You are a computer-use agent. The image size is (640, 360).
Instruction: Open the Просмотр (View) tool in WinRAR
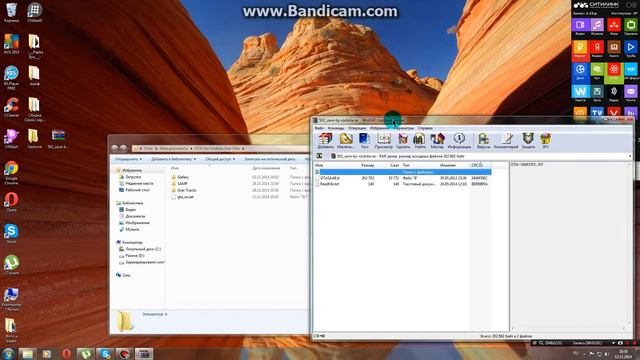(383, 140)
